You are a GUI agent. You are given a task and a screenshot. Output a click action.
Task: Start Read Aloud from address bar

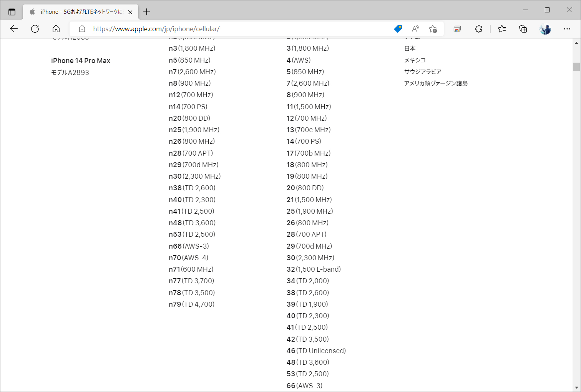click(415, 29)
